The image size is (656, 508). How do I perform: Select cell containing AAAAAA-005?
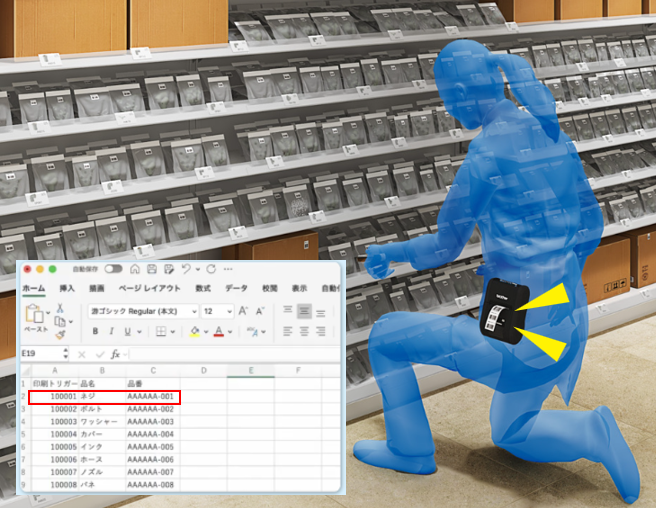(153, 447)
